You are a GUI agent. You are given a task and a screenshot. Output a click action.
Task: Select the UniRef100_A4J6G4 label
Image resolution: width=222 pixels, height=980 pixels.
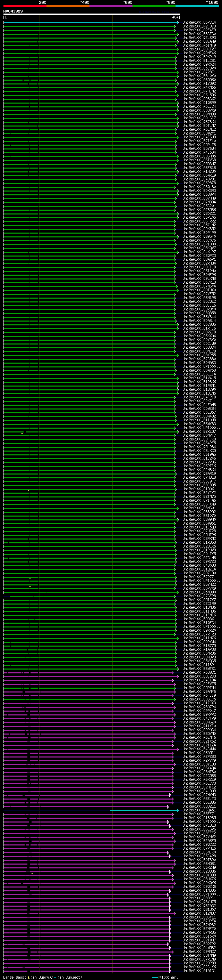(x=199, y=153)
